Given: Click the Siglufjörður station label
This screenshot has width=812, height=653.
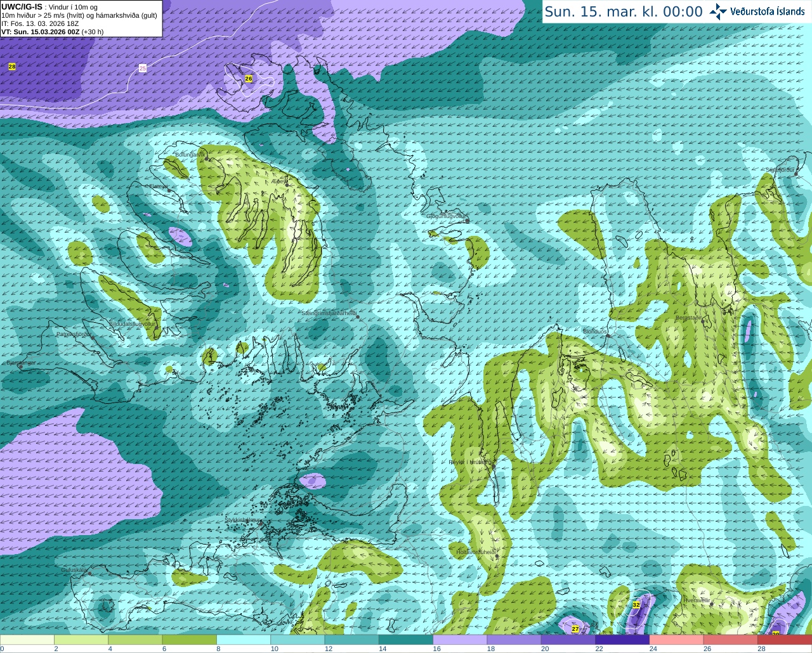Looking at the screenshot, I should point(780,170).
